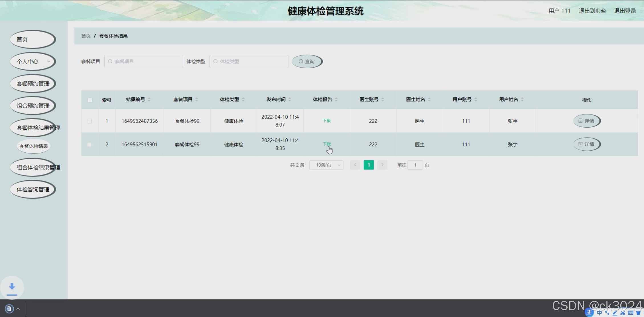644x317 pixels.
Task: Show hidden taskbar icons chevron
Action: click(18, 309)
